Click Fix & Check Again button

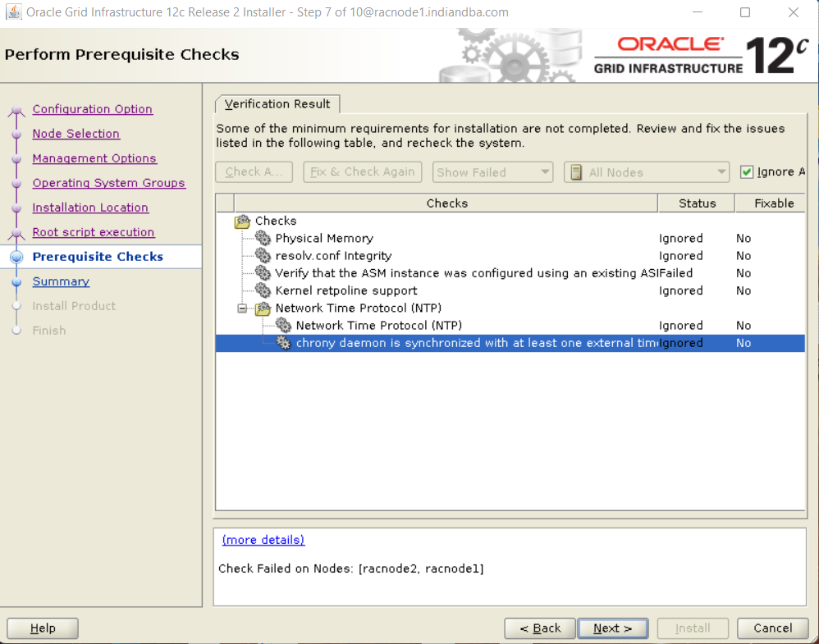point(363,171)
